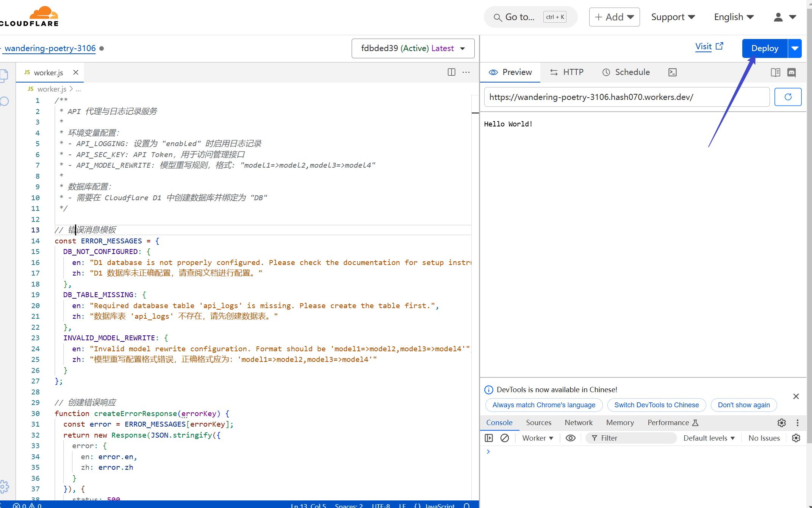Click the console Filter field
Screen dimensions: 812x508
click(x=631, y=438)
